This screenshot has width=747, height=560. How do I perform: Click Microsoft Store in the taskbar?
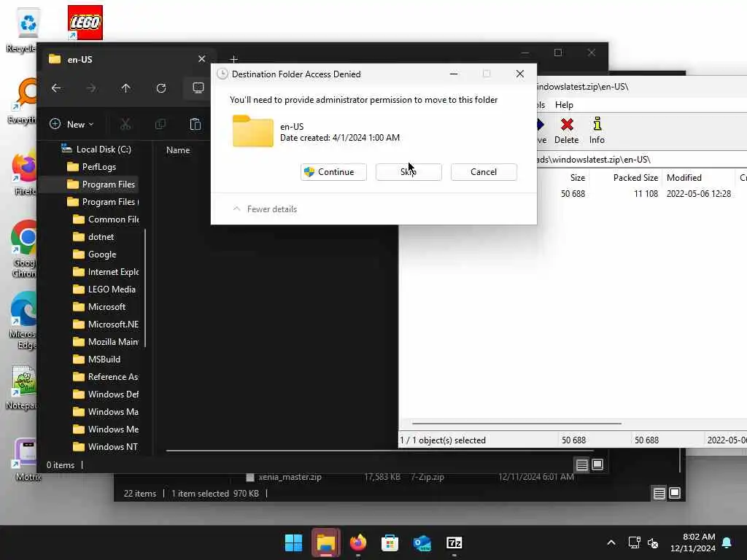(x=390, y=542)
